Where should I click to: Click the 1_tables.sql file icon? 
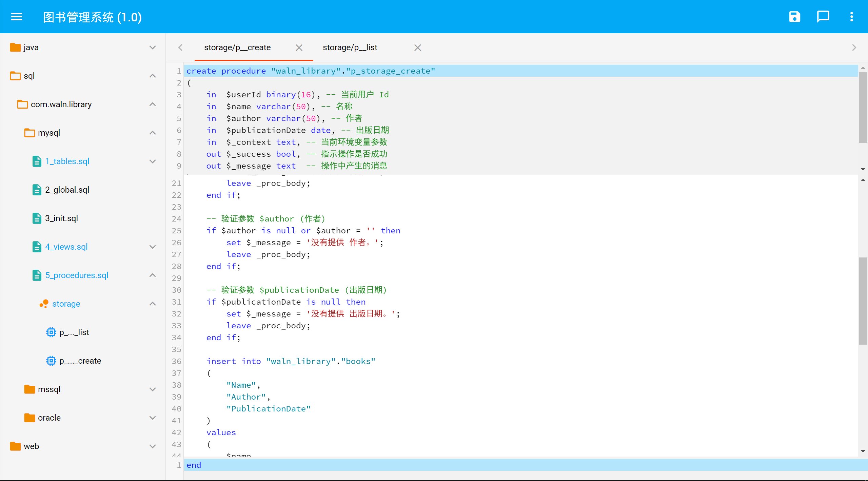tap(37, 161)
